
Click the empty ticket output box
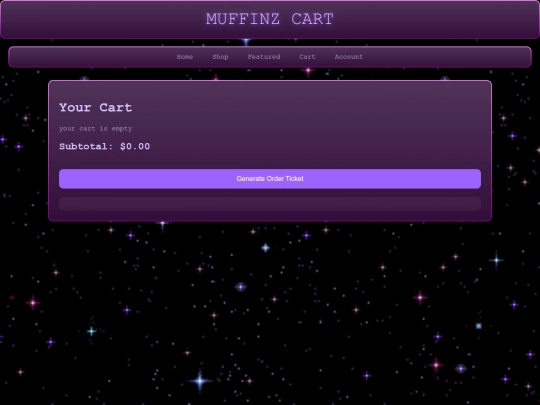(270, 204)
